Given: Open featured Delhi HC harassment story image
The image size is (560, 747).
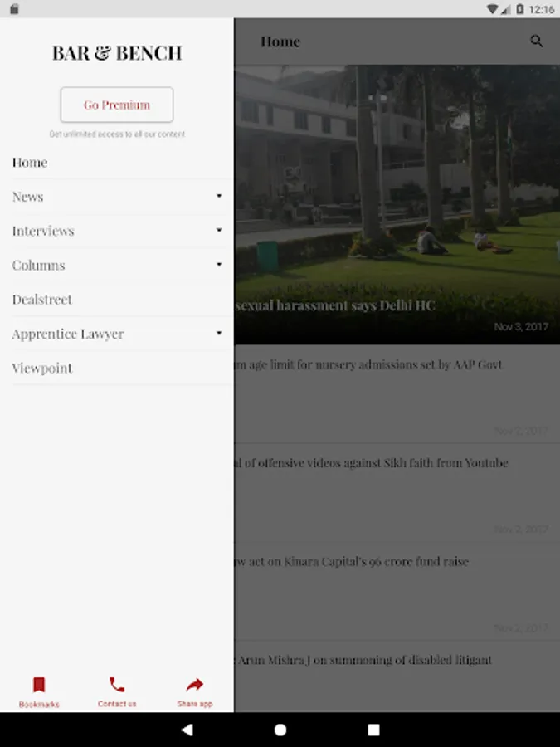Looking at the screenshot, I should click(397, 205).
